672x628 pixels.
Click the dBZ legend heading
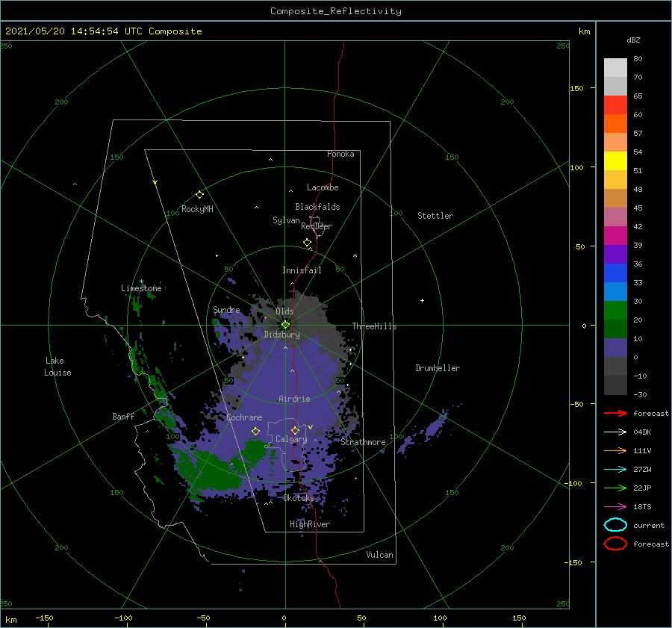pyautogui.click(x=633, y=40)
